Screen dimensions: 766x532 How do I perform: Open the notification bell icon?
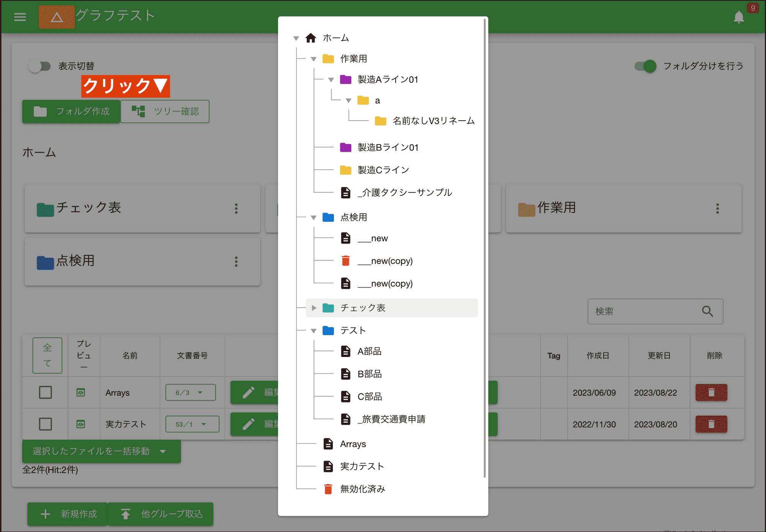[x=739, y=17]
